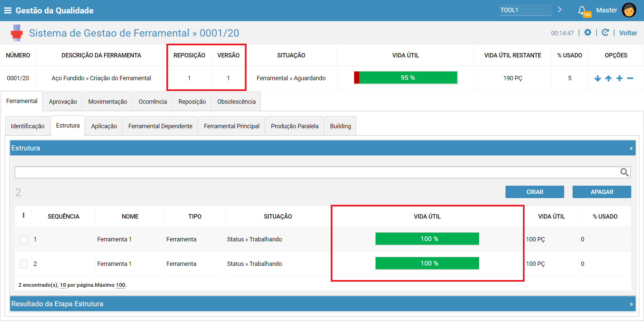The image size is (644, 326).
Task: Open the column options three-dot menu
Action: point(23,216)
